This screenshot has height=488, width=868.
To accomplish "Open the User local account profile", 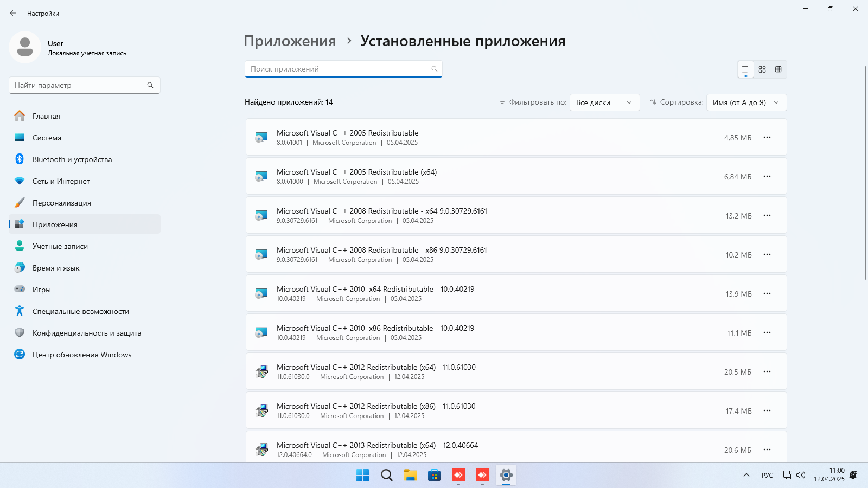I will pos(68,47).
